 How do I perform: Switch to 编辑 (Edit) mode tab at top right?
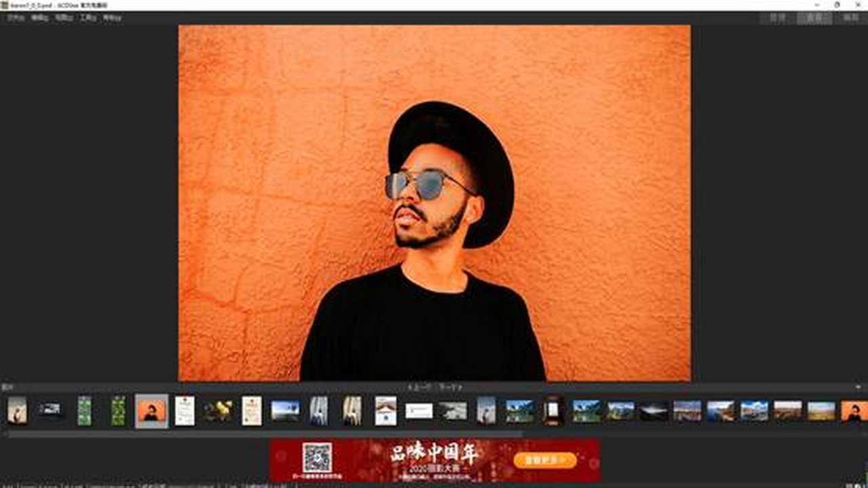tap(850, 18)
